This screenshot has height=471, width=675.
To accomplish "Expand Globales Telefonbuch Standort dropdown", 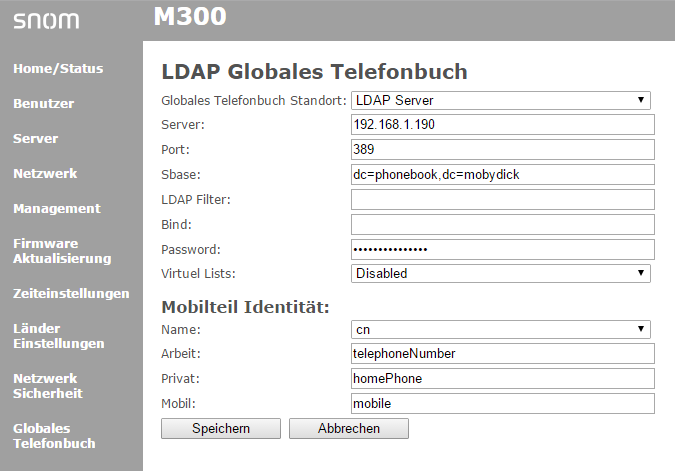I will [501, 100].
